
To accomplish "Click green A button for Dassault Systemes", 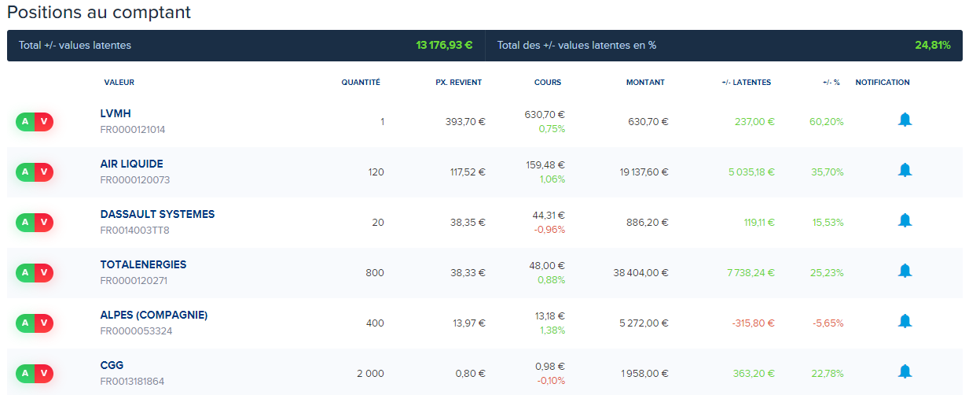I will [25, 223].
